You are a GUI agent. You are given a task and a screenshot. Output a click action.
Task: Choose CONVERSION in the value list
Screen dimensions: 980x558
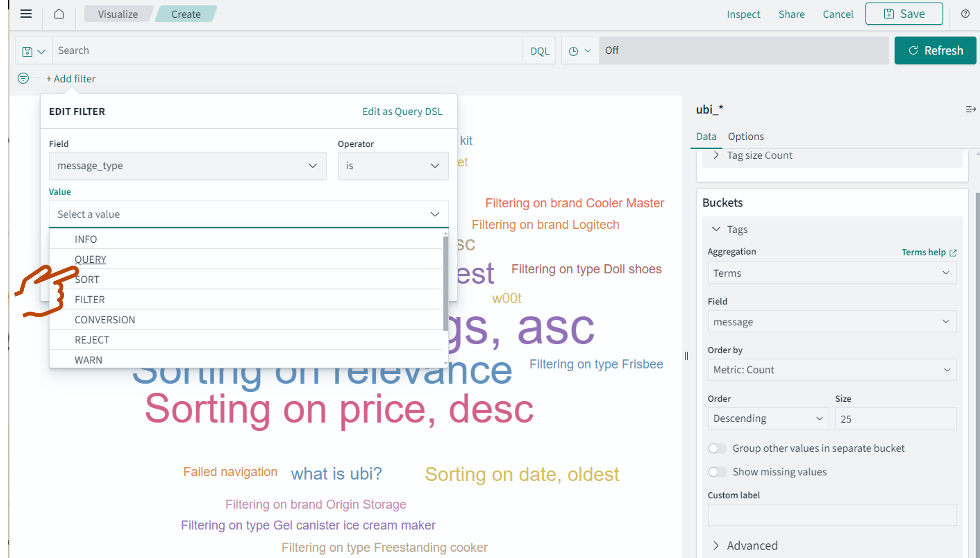(x=105, y=320)
